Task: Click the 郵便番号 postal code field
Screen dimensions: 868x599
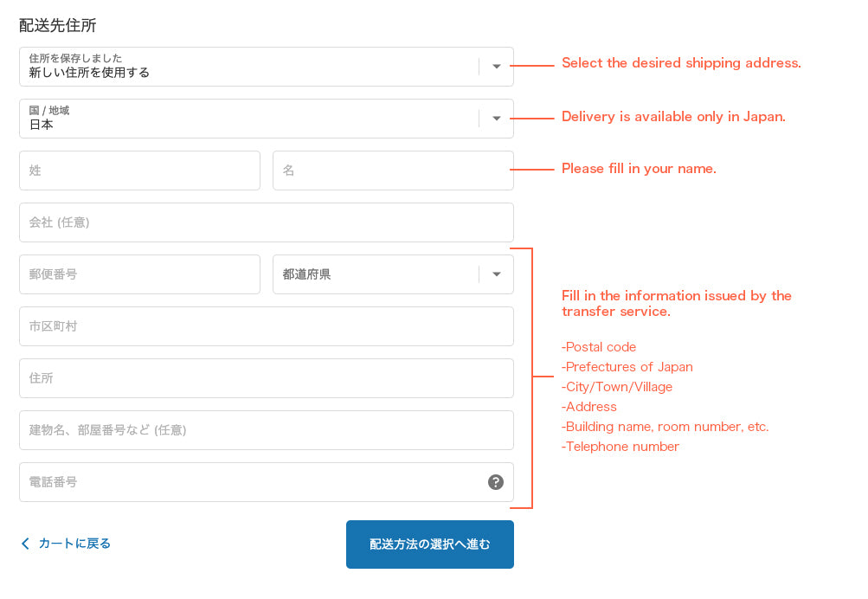Action: pos(139,274)
